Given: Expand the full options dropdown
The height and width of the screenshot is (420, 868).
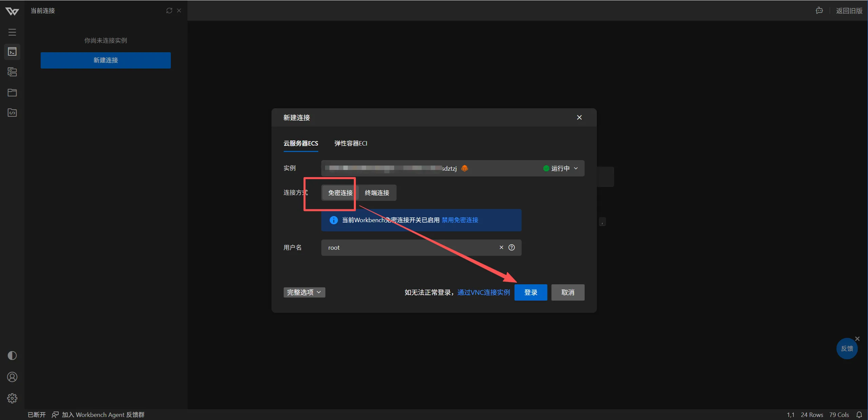Looking at the screenshot, I should pyautogui.click(x=304, y=292).
